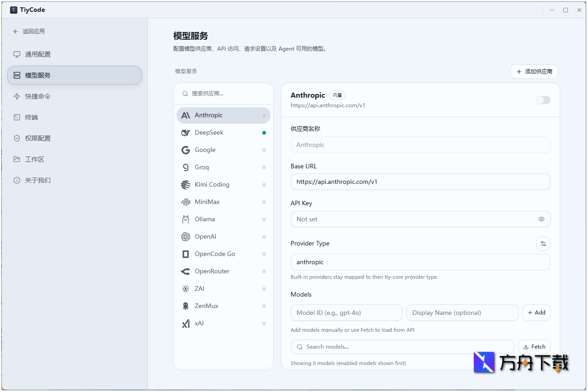Screen dimensions: 588x392
Task: Click the Display Name optional field
Action: point(463,313)
